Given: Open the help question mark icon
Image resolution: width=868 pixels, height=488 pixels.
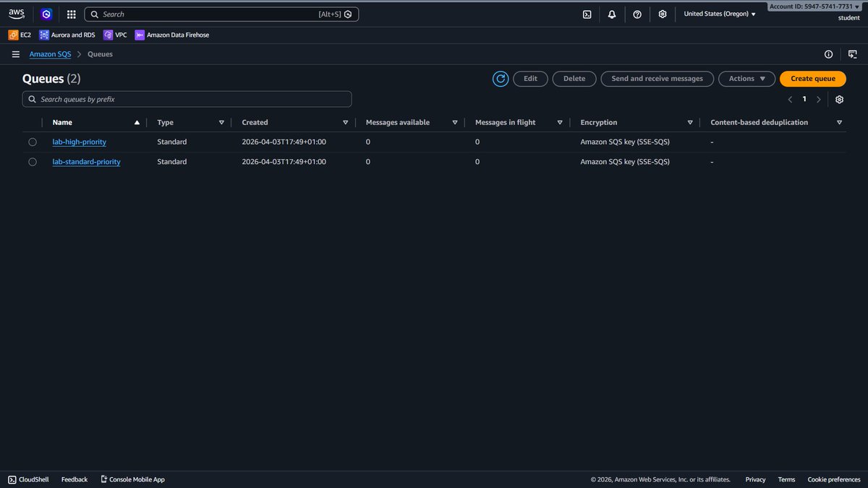Looking at the screenshot, I should point(637,14).
